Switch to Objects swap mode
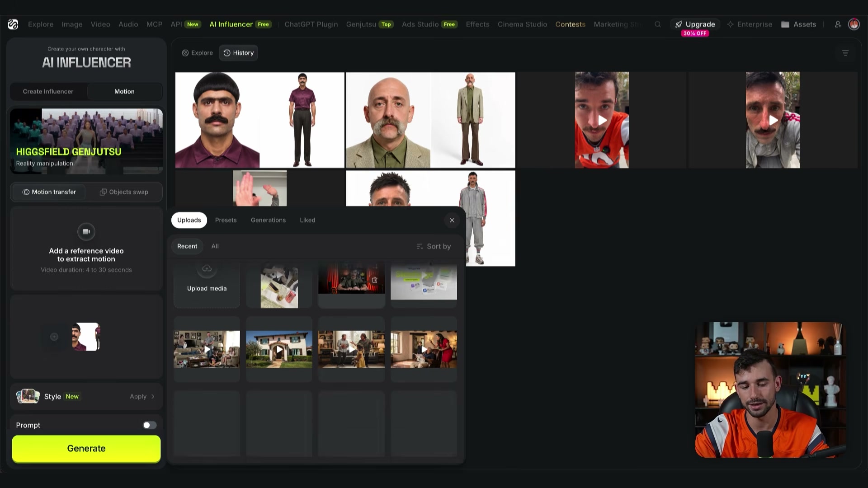This screenshot has width=868, height=488. tap(124, 192)
